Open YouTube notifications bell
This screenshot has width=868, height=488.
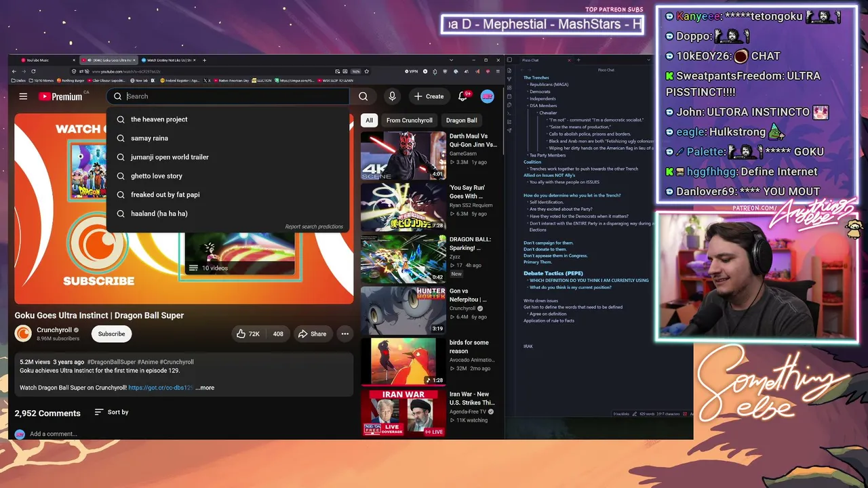pos(463,96)
